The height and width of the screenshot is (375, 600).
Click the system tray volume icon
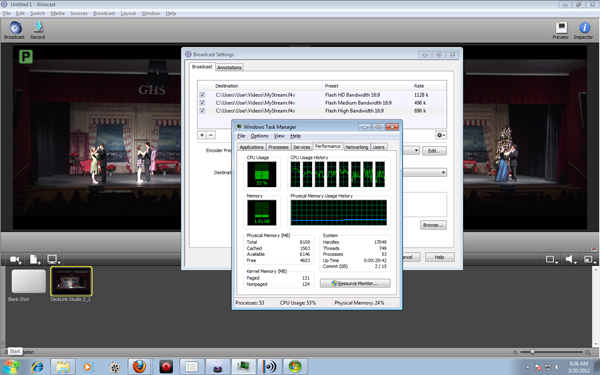[x=558, y=367]
